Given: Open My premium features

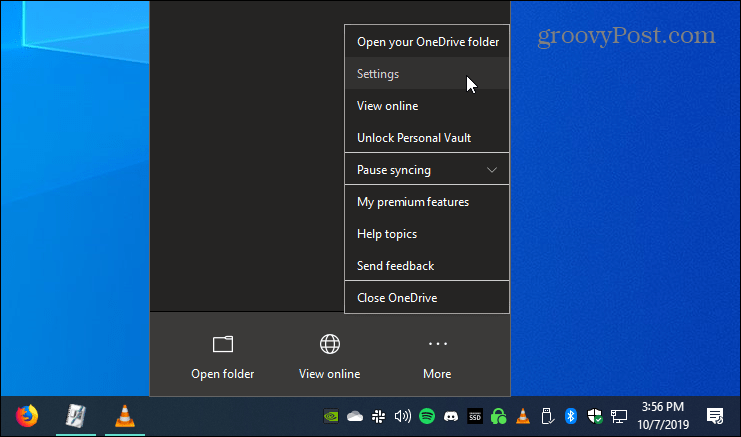Looking at the screenshot, I should (x=427, y=202).
